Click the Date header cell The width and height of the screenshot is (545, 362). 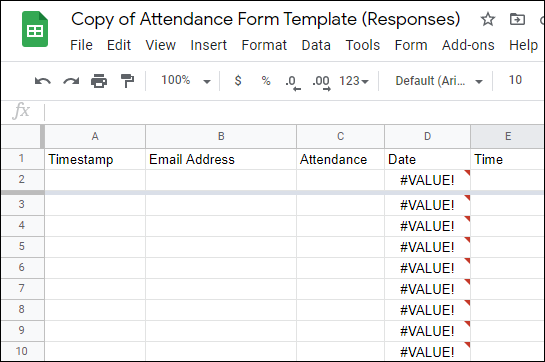click(x=428, y=159)
